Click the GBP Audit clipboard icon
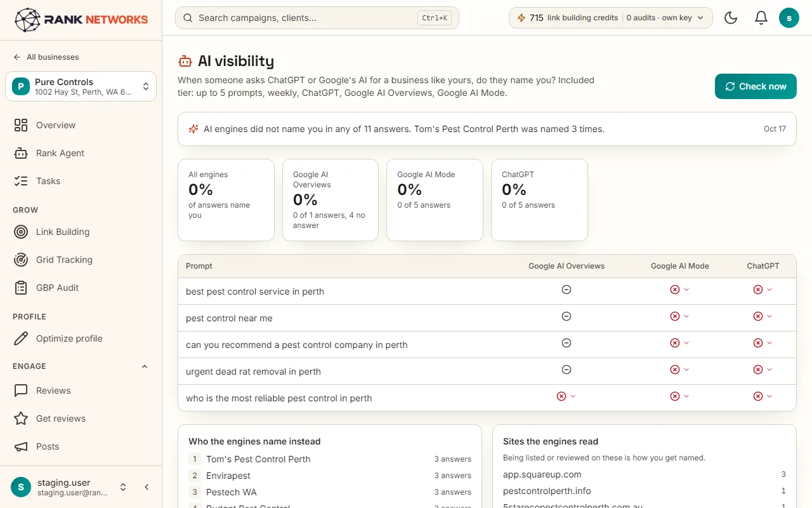The height and width of the screenshot is (508, 812). click(x=21, y=288)
